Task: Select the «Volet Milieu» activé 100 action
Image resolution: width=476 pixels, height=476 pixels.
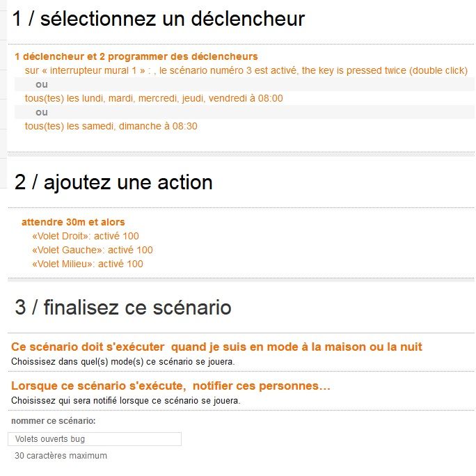Action: point(88,264)
